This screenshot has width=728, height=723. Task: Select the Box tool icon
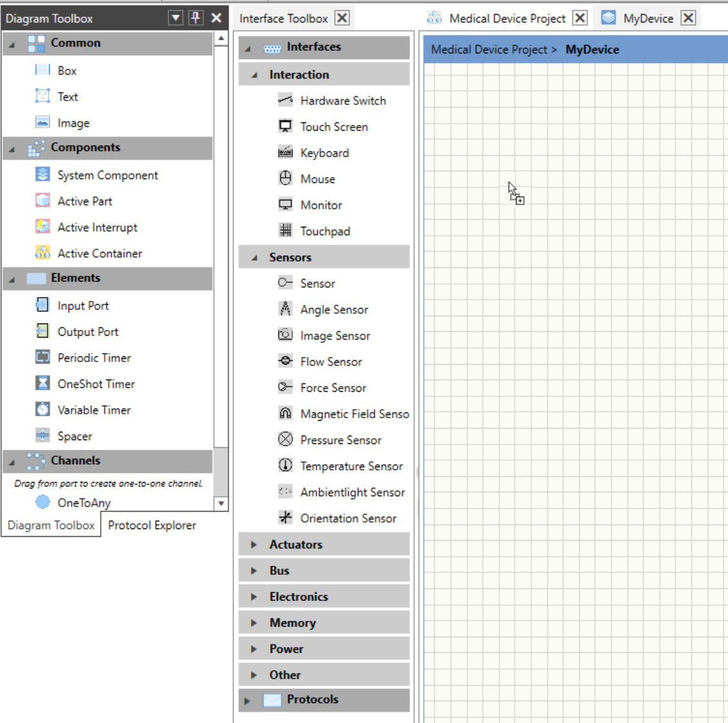43,70
